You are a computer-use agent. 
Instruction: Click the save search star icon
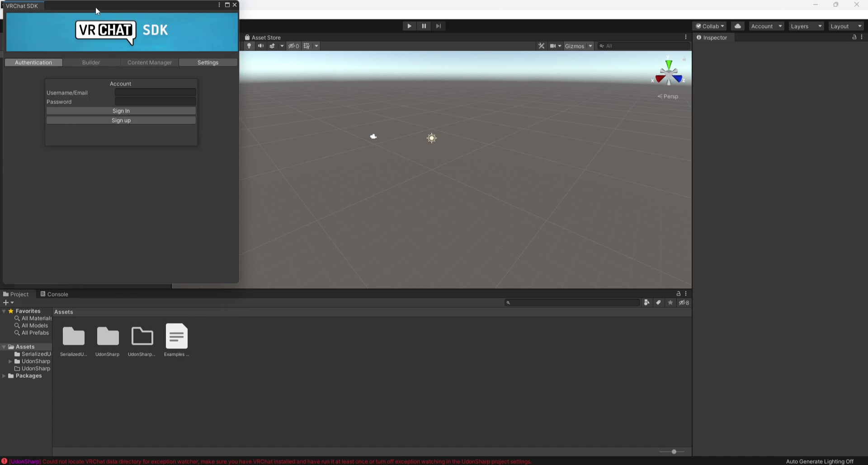click(670, 303)
